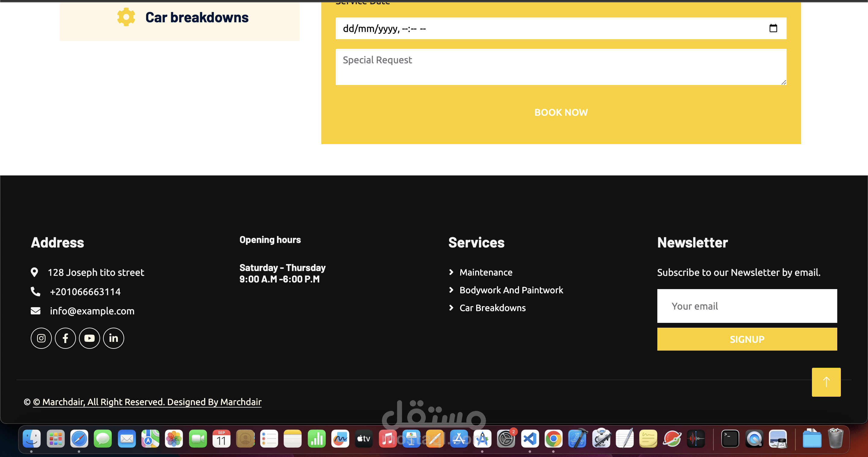This screenshot has height=457, width=868.
Task: Click into the Special Request textarea
Action: (x=561, y=67)
